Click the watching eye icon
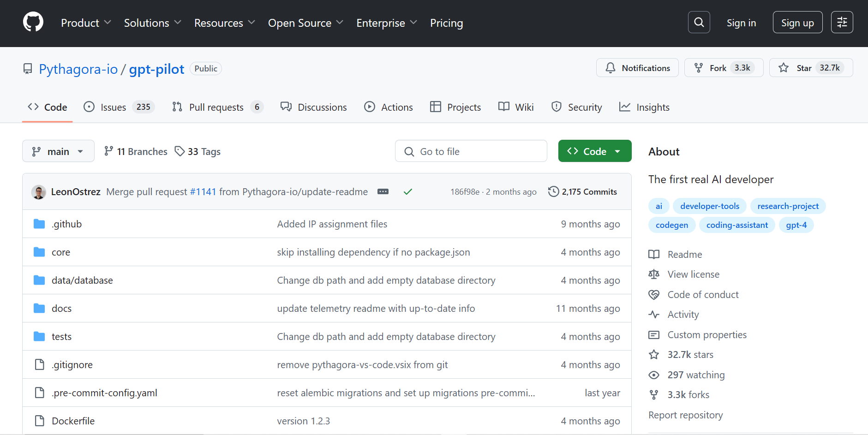Viewport: 868px width, 435px height. tap(654, 375)
